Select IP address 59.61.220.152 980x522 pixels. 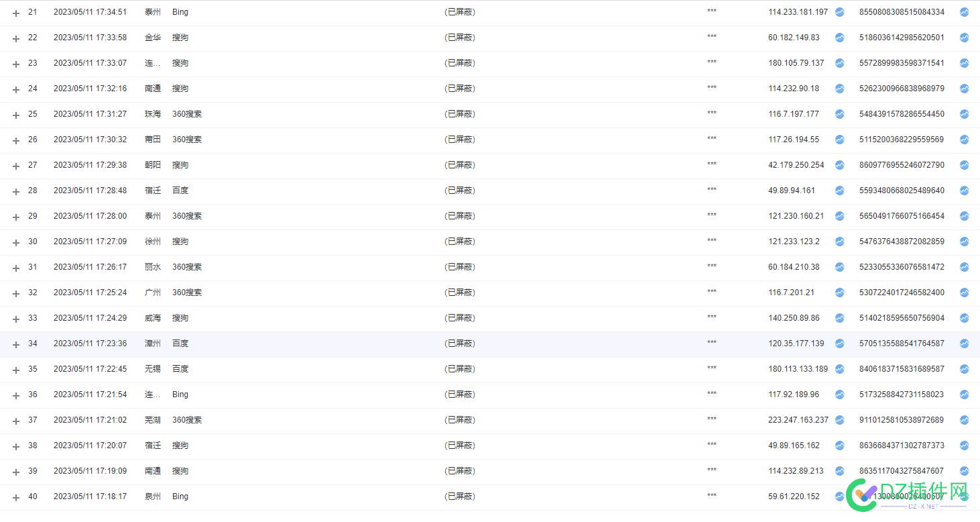(794, 497)
